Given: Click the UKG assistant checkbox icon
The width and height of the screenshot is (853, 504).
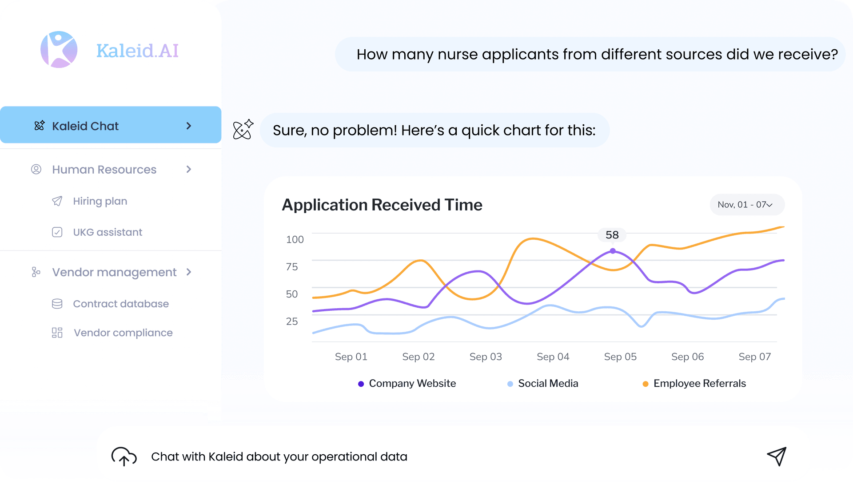Looking at the screenshot, I should point(57,232).
